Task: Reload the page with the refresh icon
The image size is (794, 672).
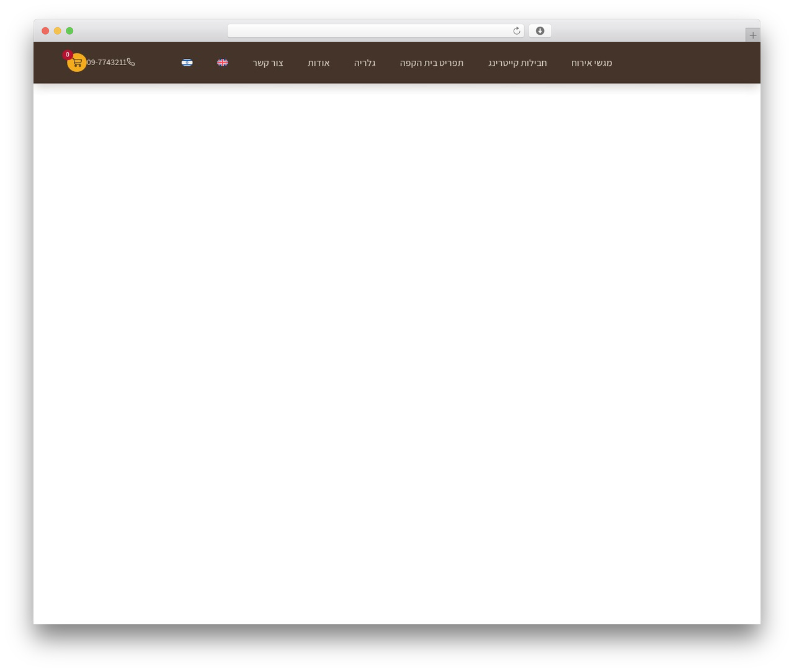Action: [x=516, y=31]
